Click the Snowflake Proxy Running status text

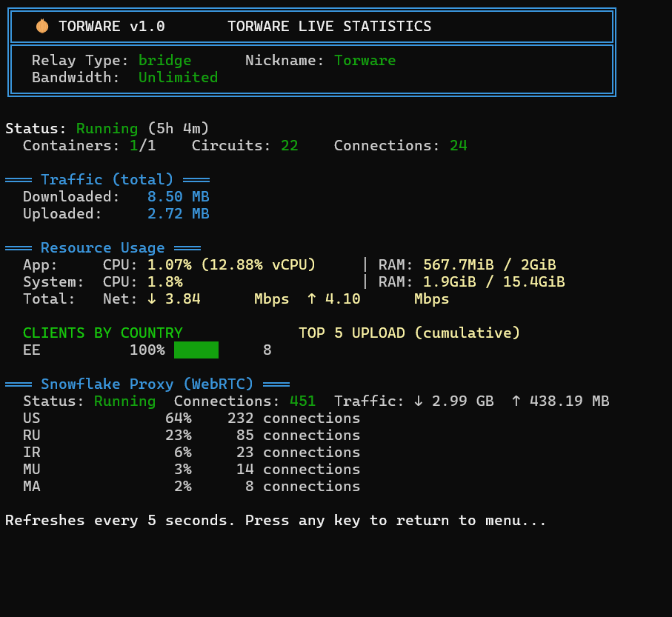pos(125,401)
